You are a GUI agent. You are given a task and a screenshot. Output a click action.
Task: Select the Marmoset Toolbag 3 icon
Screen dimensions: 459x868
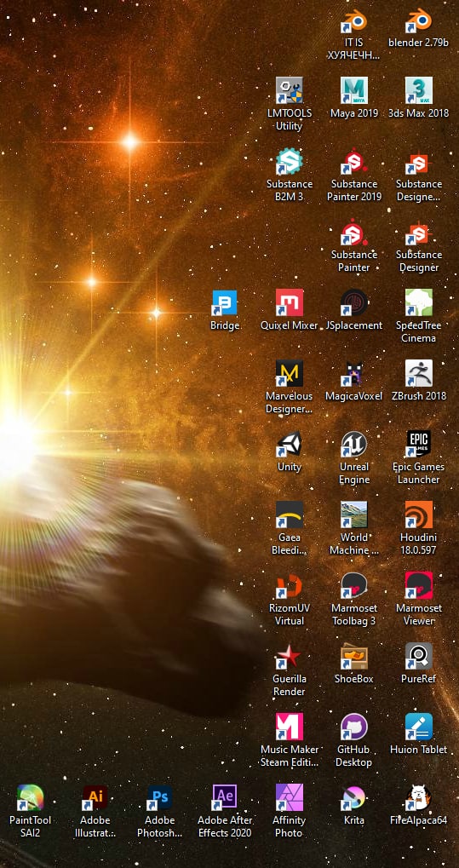pos(353,586)
